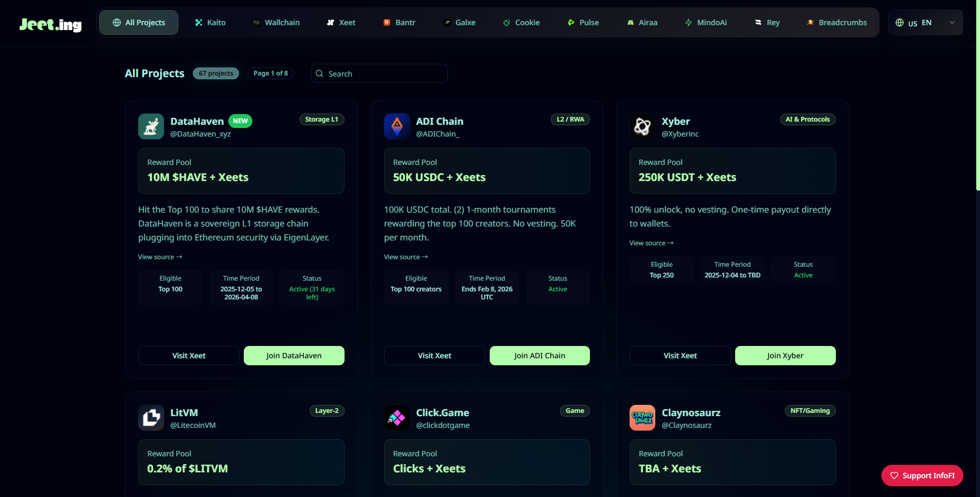
Task: Click the @LitecoinVM handle
Action: (193, 425)
